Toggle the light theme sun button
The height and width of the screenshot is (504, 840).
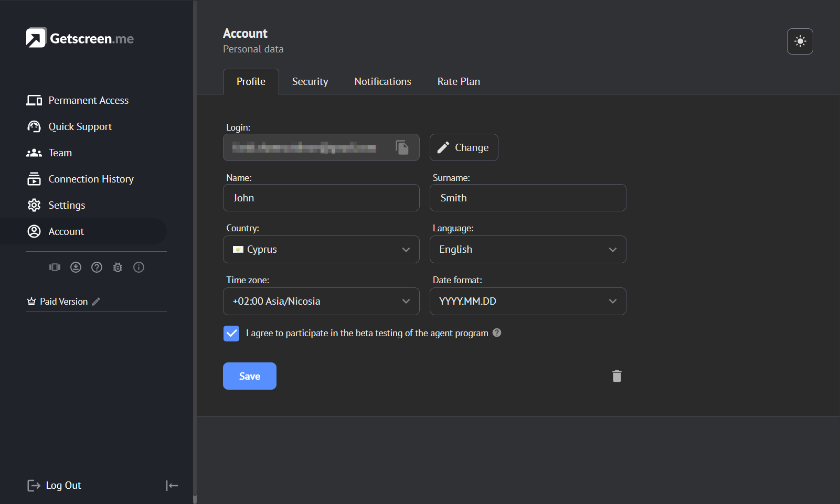click(800, 41)
